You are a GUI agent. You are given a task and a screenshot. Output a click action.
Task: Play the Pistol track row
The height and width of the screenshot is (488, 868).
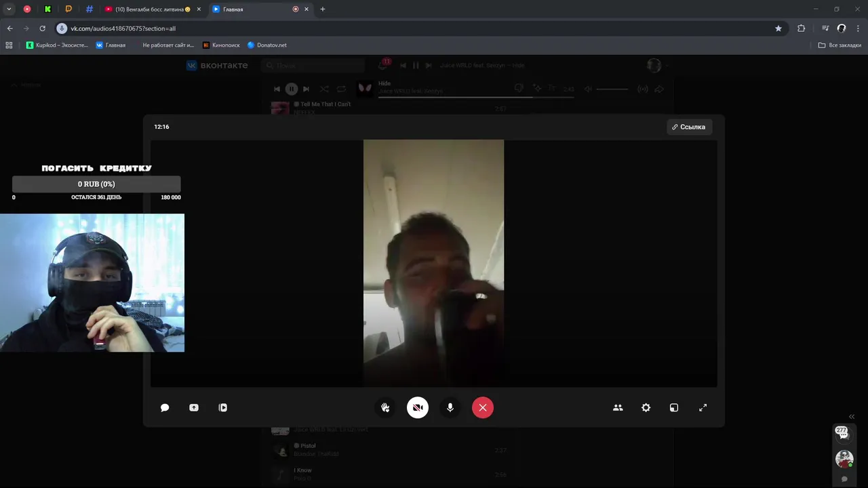pos(389,450)
